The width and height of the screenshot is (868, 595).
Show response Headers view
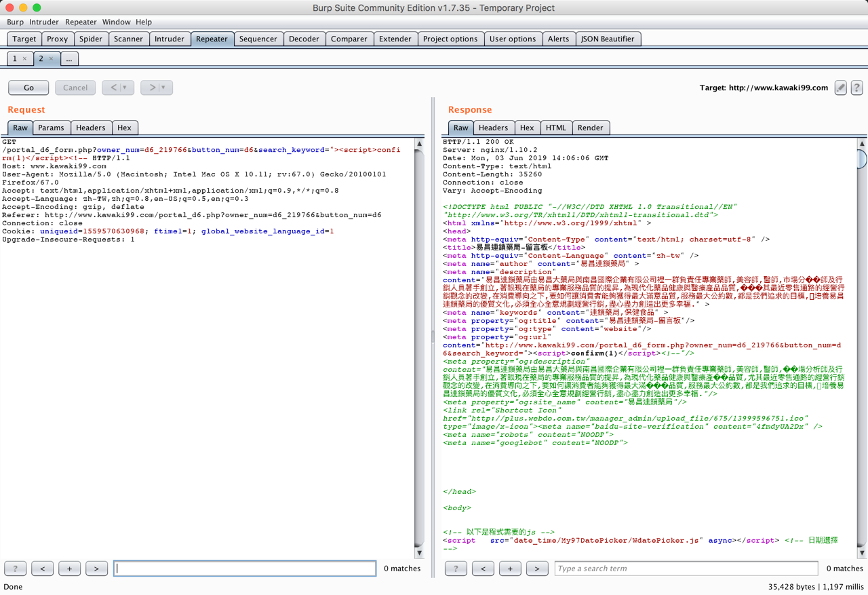coord(493,128)
